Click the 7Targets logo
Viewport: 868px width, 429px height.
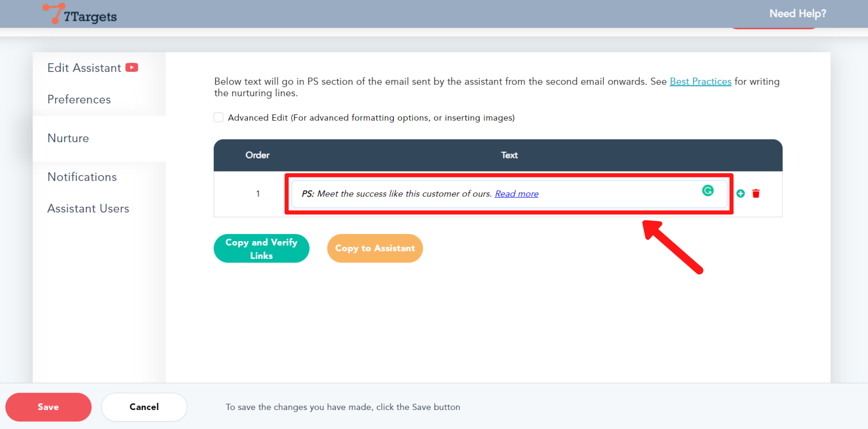(x=80, y=14)
